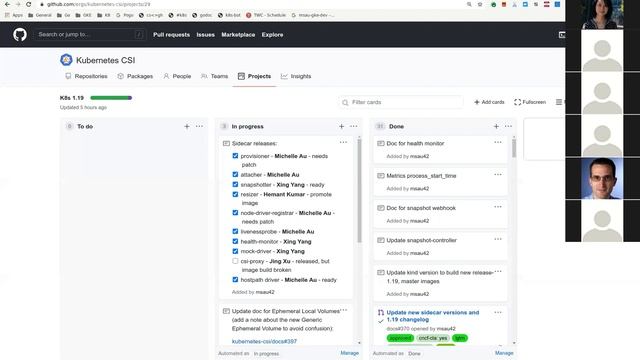The image size is (640, 360).
Task: Toggle livenessprobe checkbox
Action: point(235,231)
